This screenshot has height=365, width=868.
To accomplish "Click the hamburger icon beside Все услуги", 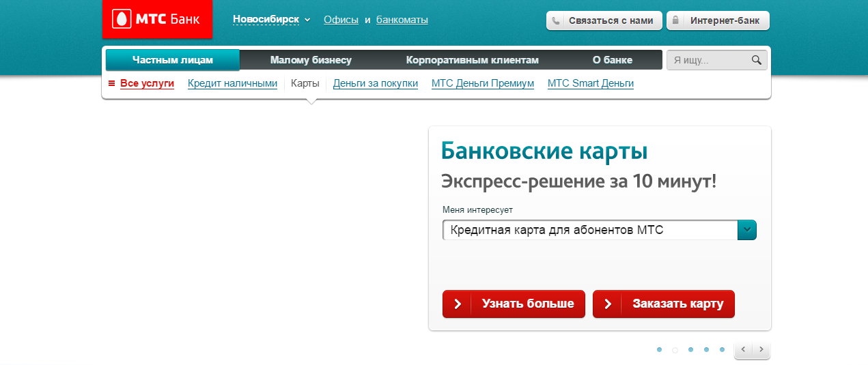I will click(x=112, y=83).
